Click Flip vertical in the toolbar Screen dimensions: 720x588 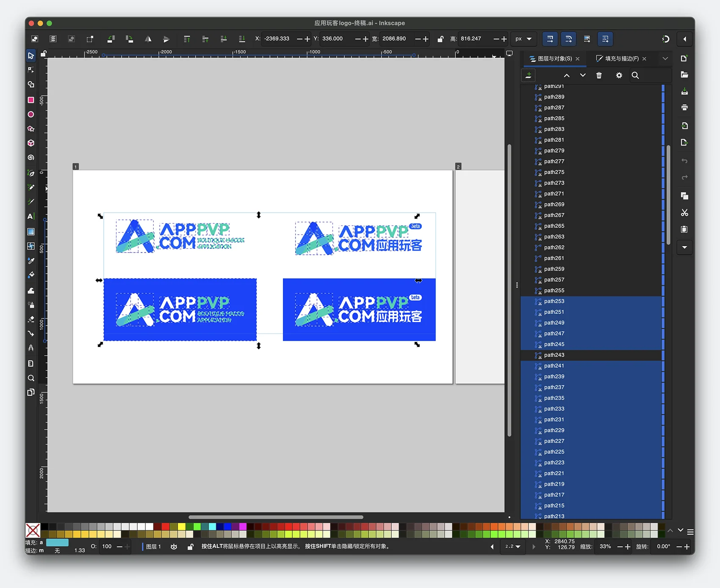tap(166, 39)
